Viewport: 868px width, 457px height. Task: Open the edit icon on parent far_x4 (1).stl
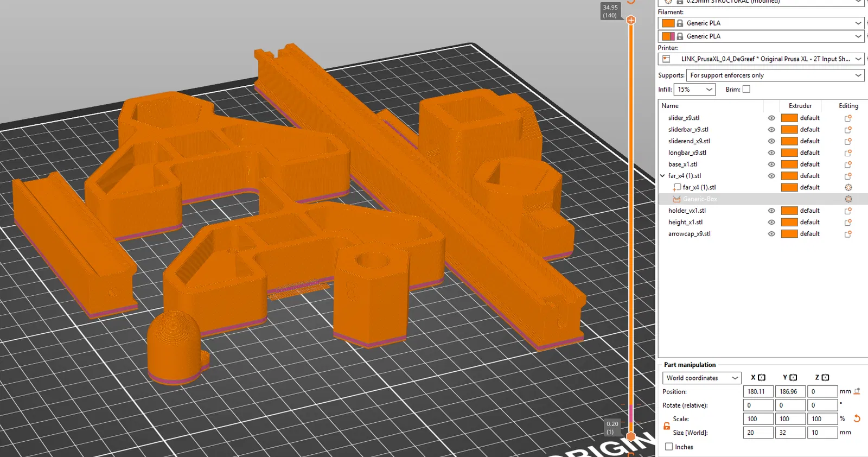pos(848,176)
